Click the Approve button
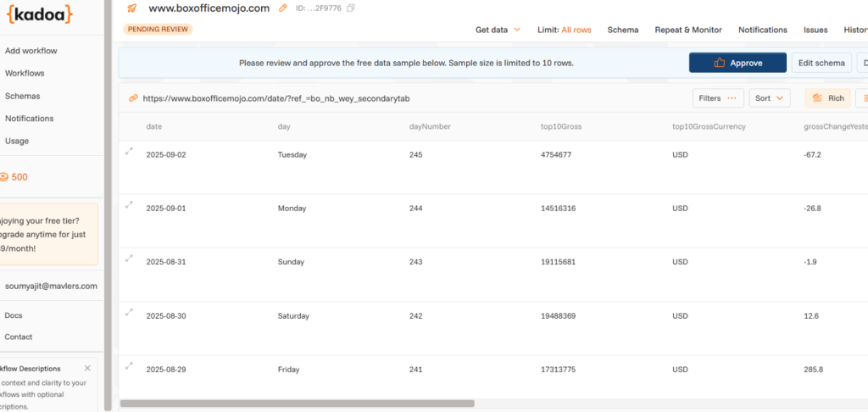This screenshot has width=868, height=412. click(737, 63)
